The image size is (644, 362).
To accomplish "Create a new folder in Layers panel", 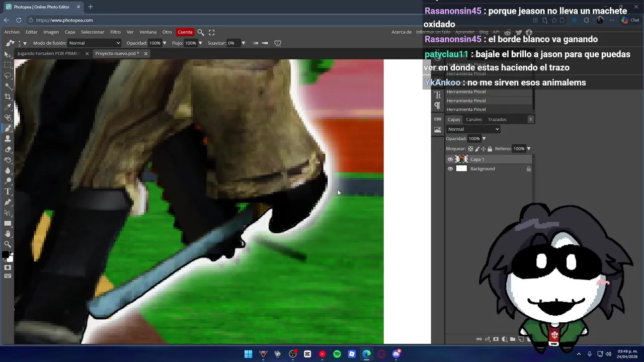I will coord(513,339).
